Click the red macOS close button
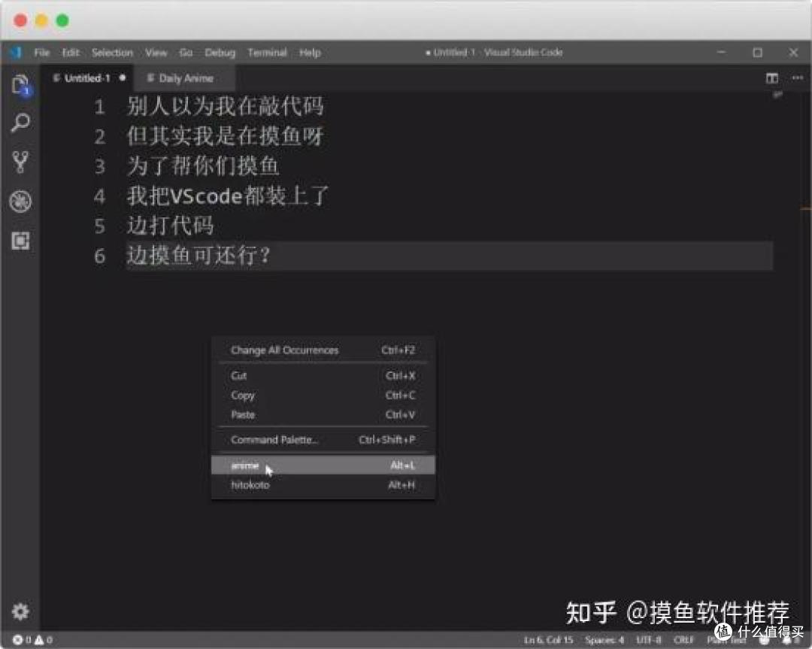812x649 pixels. click(21, 20)
